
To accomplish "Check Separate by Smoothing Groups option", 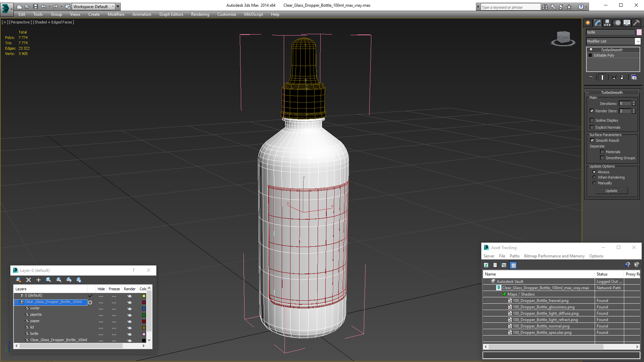I will [602, 158].
